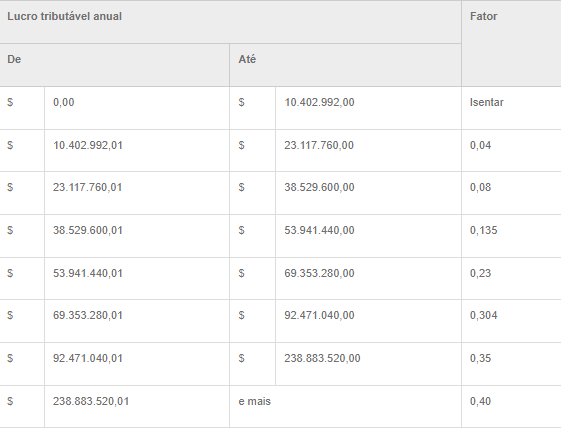The height and width of the screenshot is (429, 561).
Task: Click the factor 0,135 cell
Action: (511, 236)
